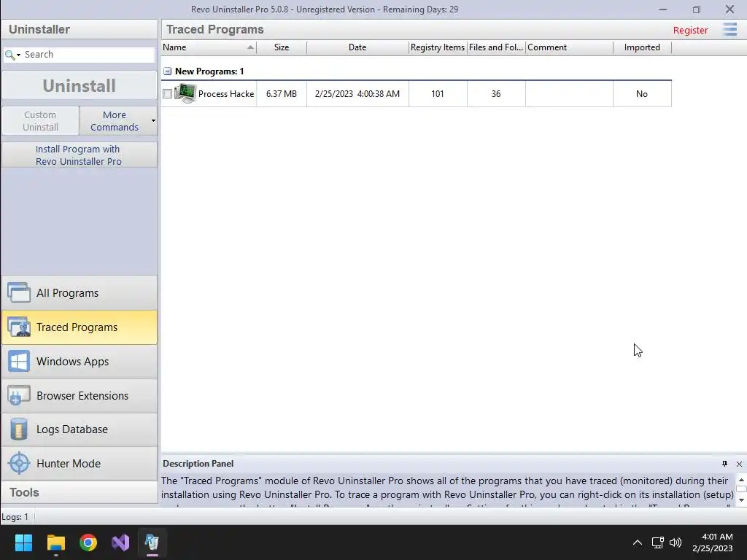Switch to All Programs
Viewport: 747px width, 560px height.
(x=79, y=293)
